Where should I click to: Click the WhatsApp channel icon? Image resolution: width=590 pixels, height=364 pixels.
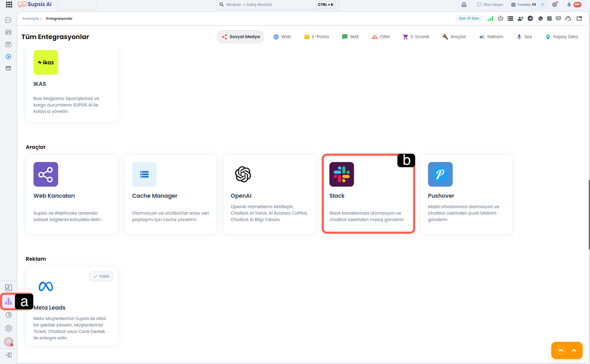540,18
